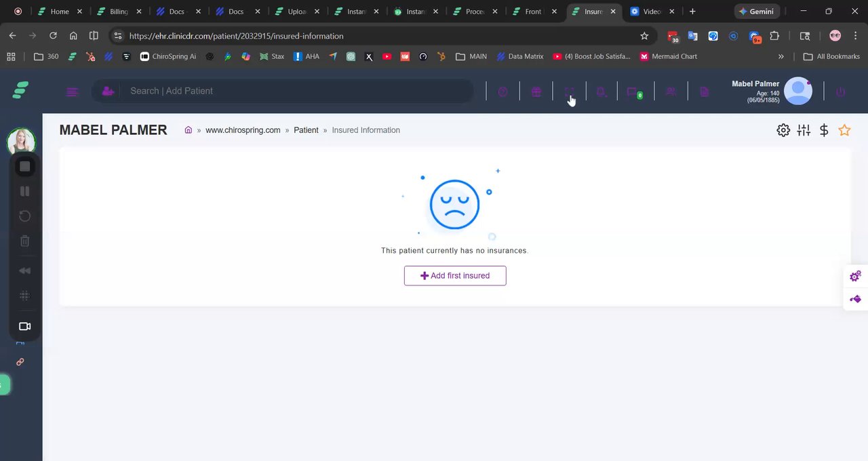Click the purple handshake icon at the right edge
The height and width of the screenshot is (461, 868).
855,299
